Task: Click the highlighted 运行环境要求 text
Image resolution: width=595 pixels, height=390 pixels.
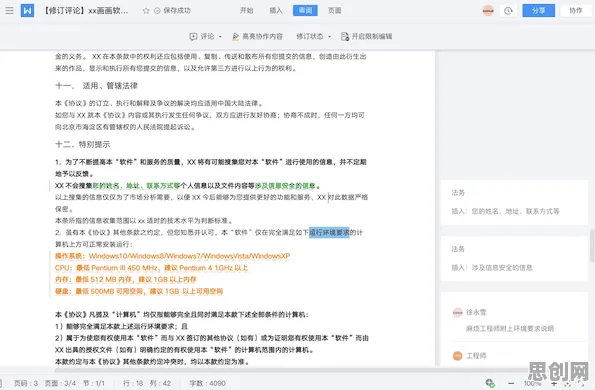Action: [329, 232]
